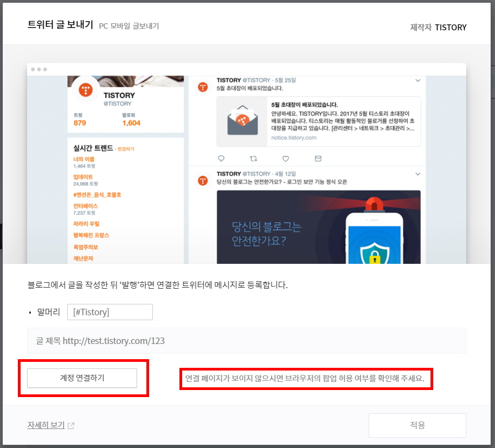The width and height of the screenshot is (495, 448).
Task: Click the envelope message icon under the tweet
Action: (x=318, y=158)
